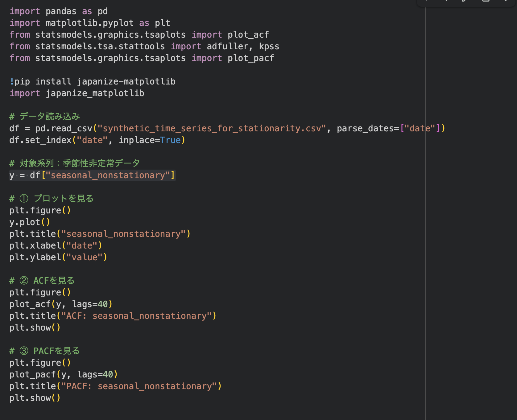The image size is (517, 420).
Task: Click 'plt.figure()' directly above 'y.plot()'
Action: [40, 211]
